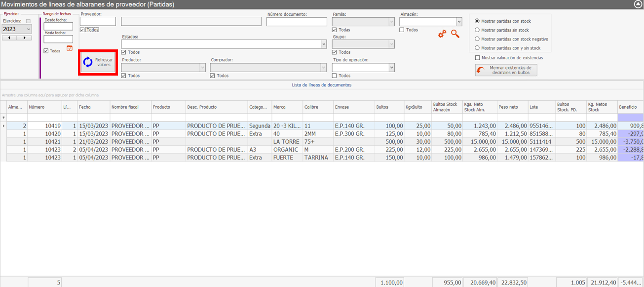Viewport: 644px width, 287px height.
Task: Click the E.P.200 GR. envase cell
Action: pyautogui.click(x=354, y=150)
